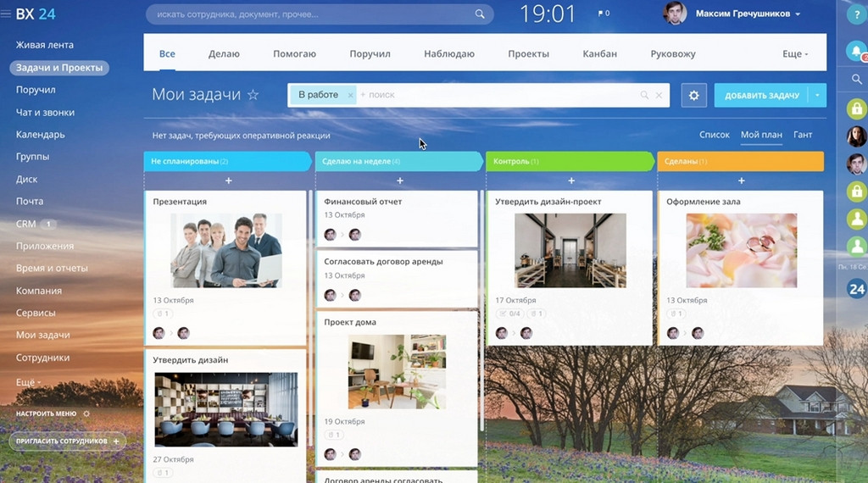Switch to Гант view
The width and height of the screenshot is (868, 483).
pos(803,135)
